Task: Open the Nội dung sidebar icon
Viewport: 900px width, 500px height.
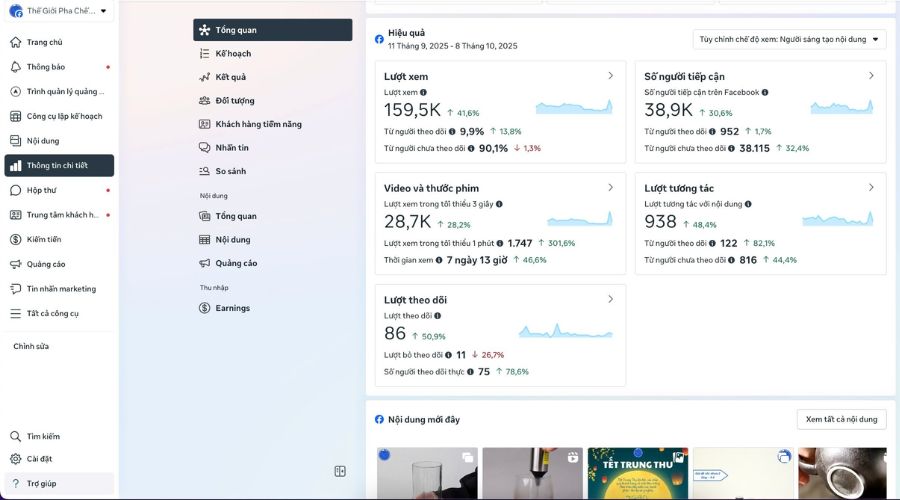Action: 15,141
